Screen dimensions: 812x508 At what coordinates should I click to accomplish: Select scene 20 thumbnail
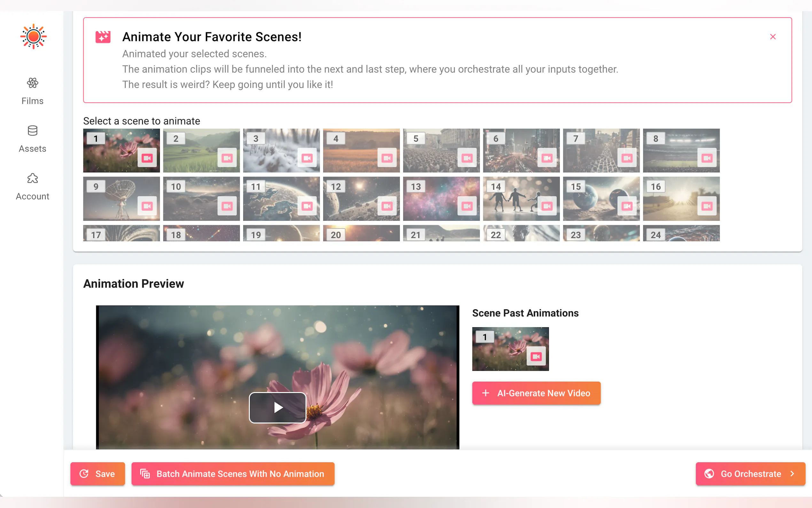point(361,233)
